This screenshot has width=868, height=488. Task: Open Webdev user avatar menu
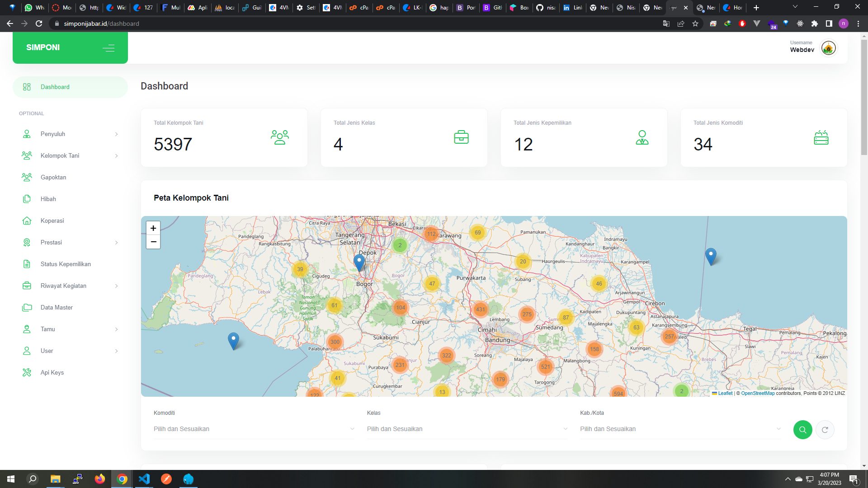[x=828, y=48]
